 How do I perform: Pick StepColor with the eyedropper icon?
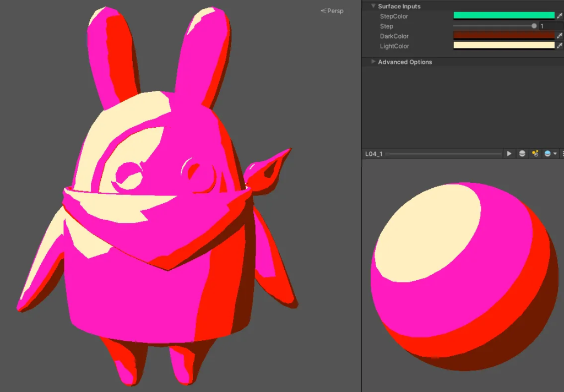pyautogui.click(x=560, y=16)
